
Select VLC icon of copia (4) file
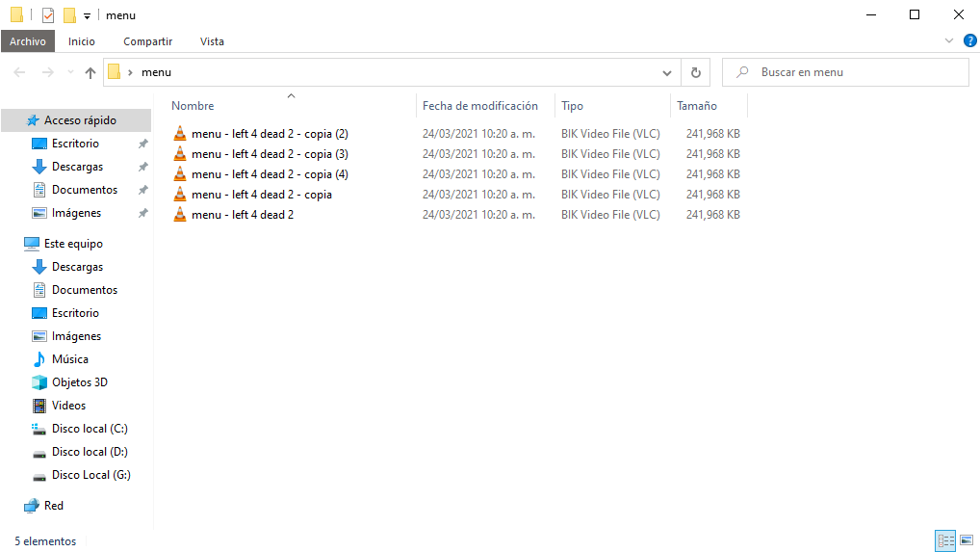click(180, 173)
